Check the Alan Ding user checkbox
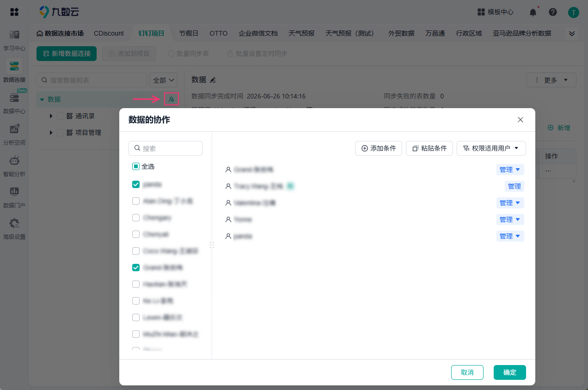Image resolution: width=588 pixels, height=390 pixels. 136,201
